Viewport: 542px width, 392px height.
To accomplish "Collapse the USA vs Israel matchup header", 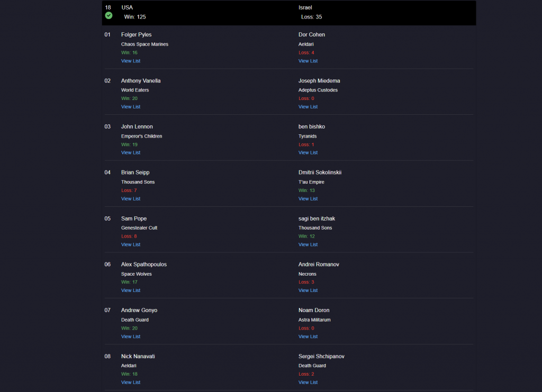I will point(288,13).
